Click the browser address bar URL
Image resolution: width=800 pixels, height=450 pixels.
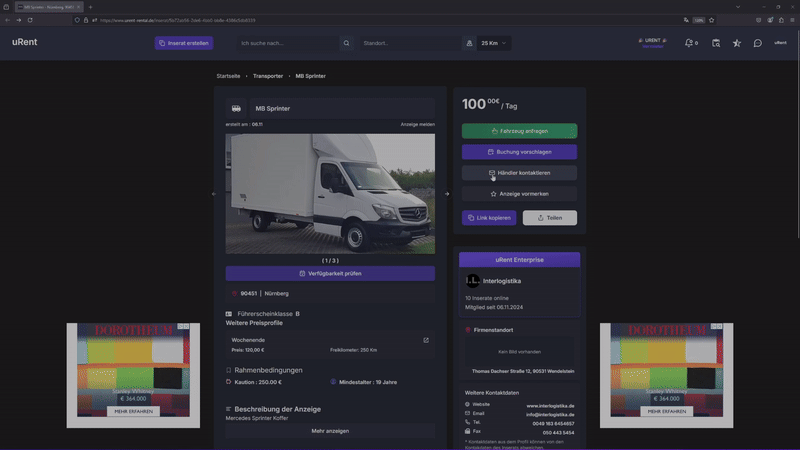pyautogui.click(x=178, y=20)
